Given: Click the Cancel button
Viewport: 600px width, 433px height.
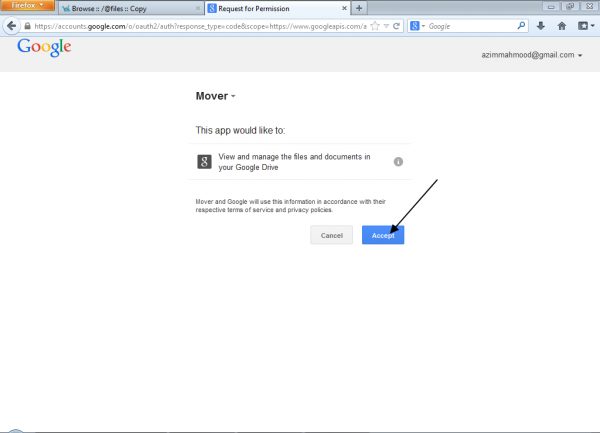Looking at the screenshot, I should tap(331, 235).
